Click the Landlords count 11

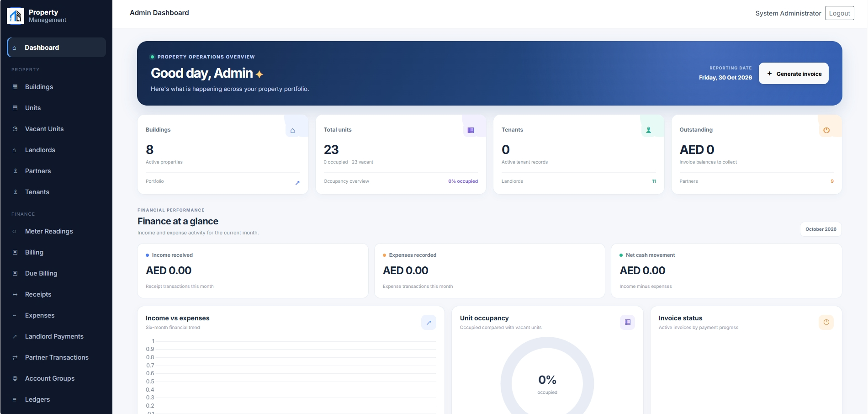click(654, 181)
